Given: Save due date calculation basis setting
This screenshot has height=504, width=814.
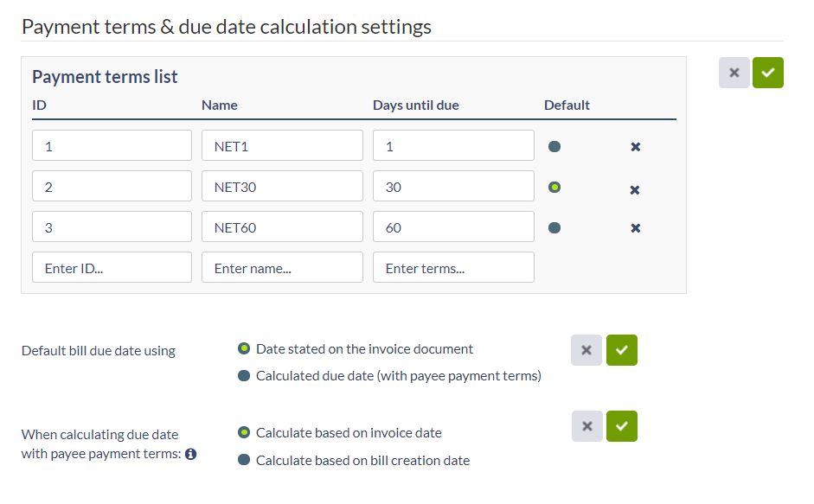Looking at the screenshot, I should click(621, 426).
